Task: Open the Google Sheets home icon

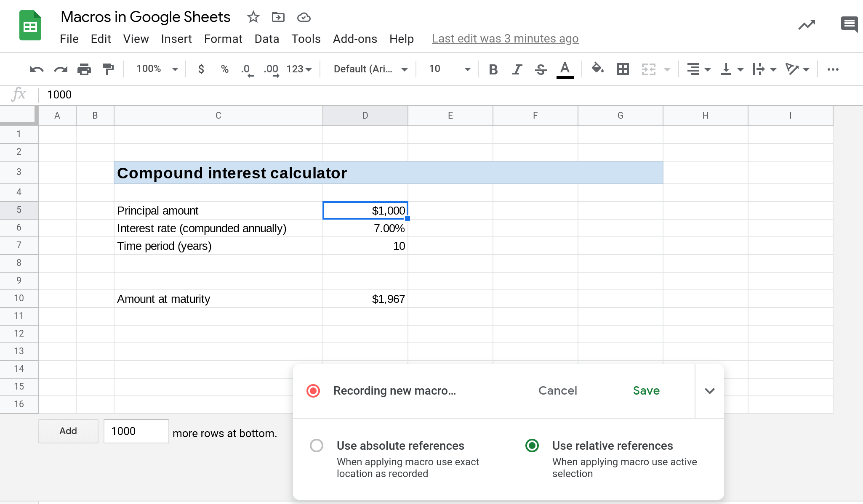Action: pos(30,25)
